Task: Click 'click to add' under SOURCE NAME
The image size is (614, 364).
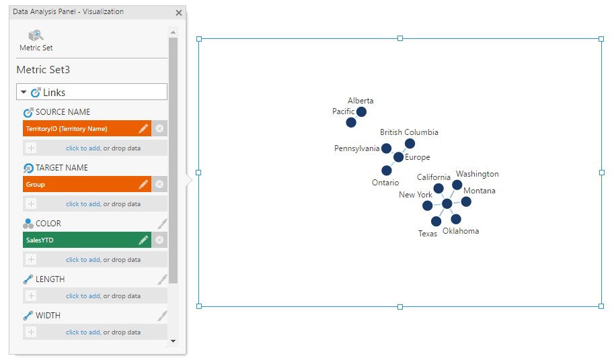Action: click(83, 148)
